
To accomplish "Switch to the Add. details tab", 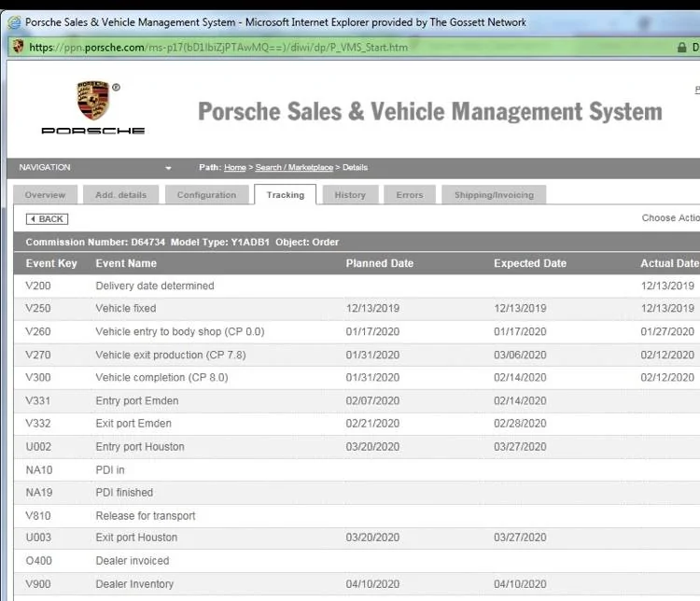I will (x=120, y=195).
